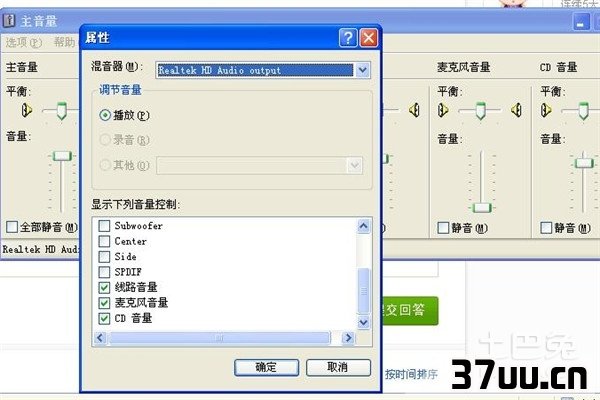Click the 主音量 balance slider thumb

point(61,111)
